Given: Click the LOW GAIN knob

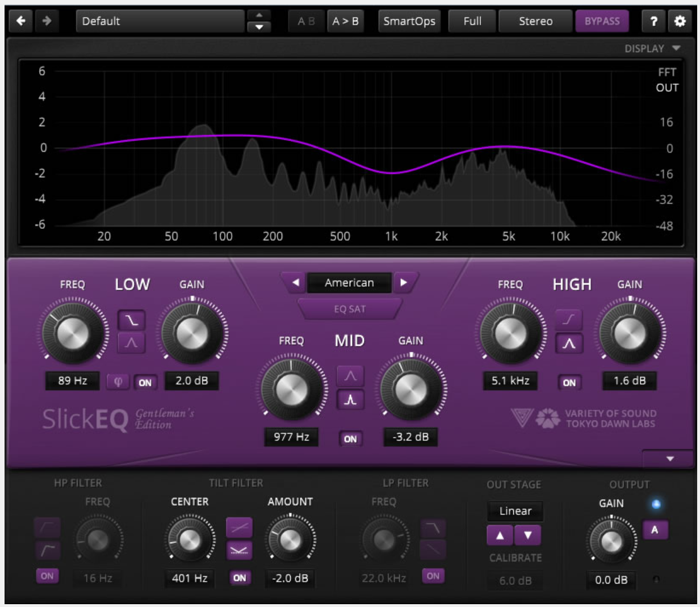Looking at the screenshot, I should click(x=192, y=333).
